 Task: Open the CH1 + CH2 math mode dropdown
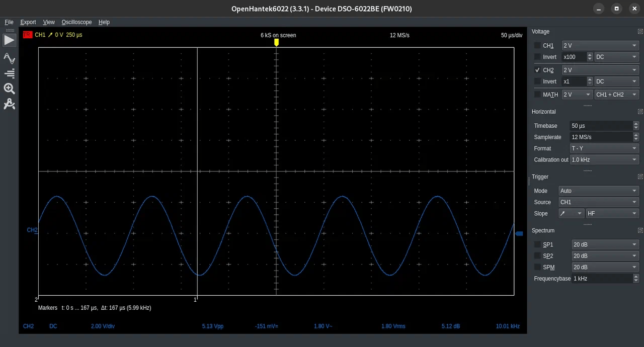click(616, 95)
